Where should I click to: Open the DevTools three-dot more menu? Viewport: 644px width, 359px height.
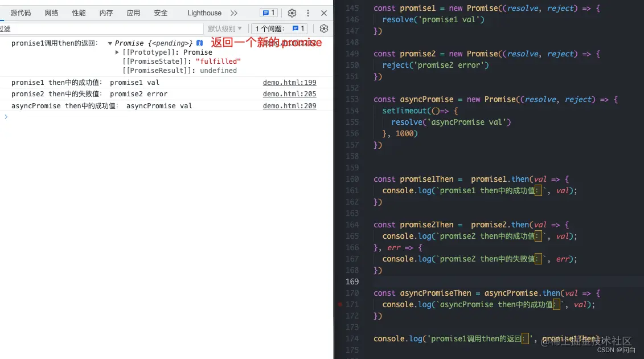(x=308, y=13)
